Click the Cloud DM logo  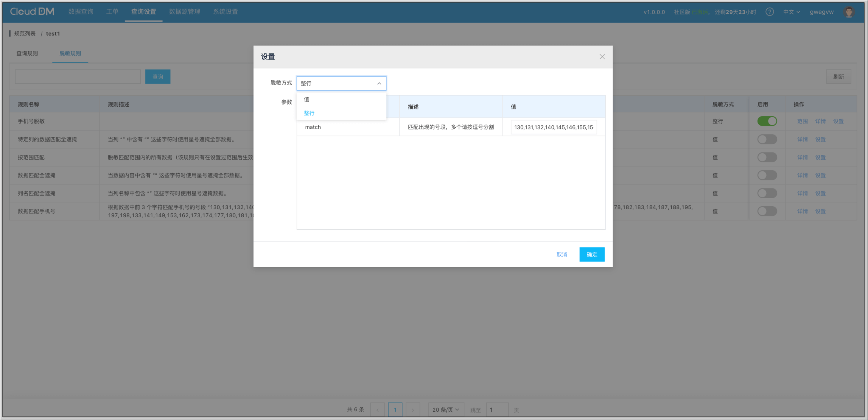32,12
